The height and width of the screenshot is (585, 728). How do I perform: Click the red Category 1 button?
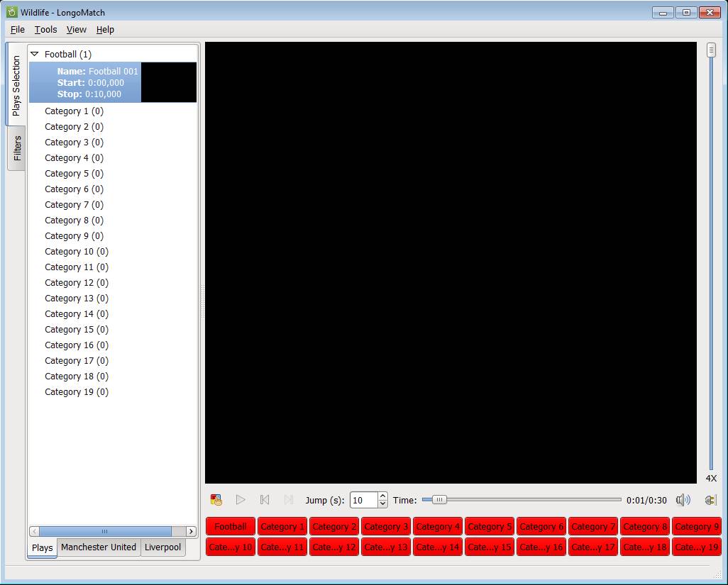282,527
